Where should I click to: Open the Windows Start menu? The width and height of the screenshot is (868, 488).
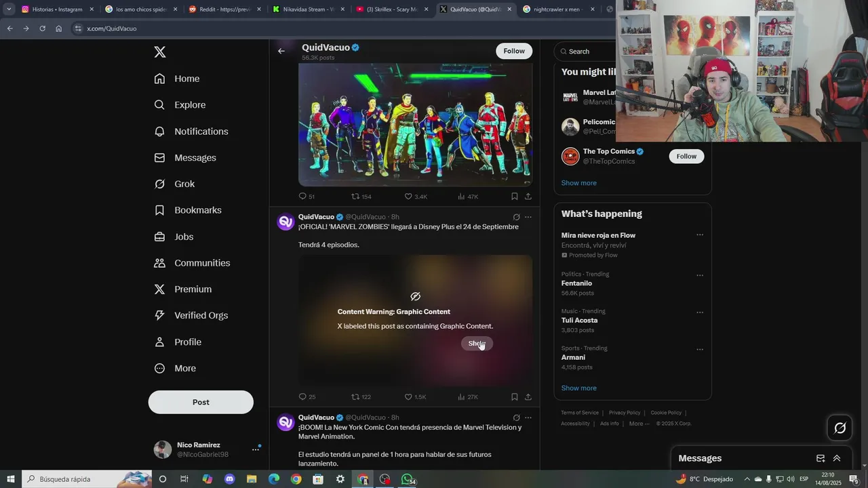[x=10, y=479]
